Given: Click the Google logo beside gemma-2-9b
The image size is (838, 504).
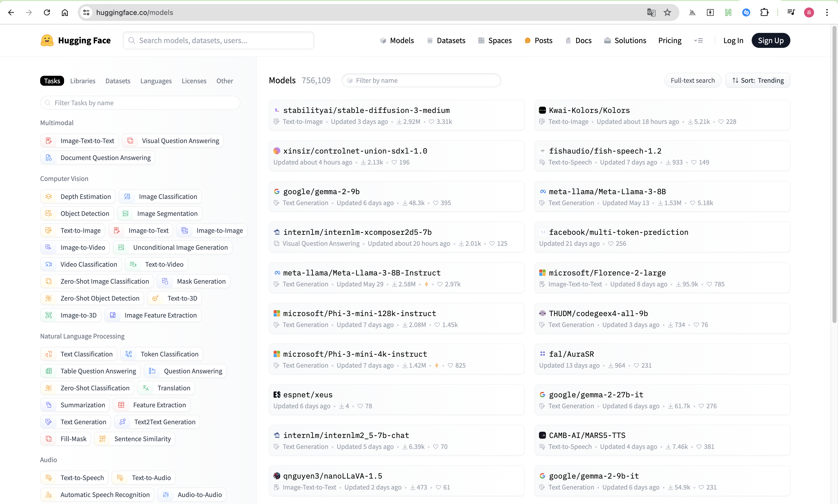Looking at the screenshot, I should (277, 191).
